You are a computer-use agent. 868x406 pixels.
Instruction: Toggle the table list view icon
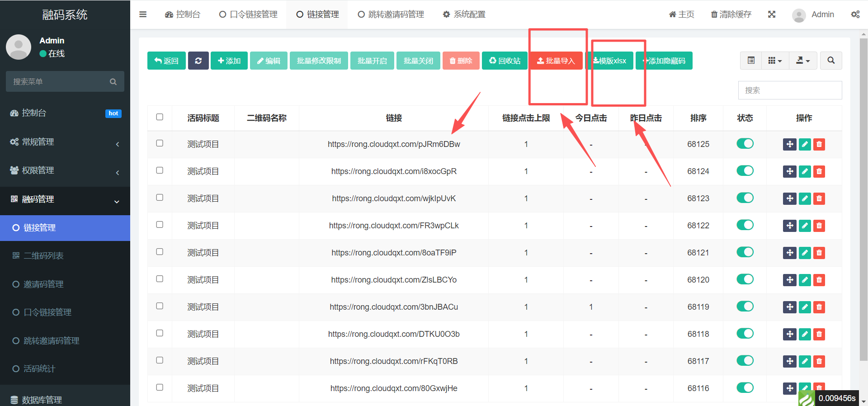coord(751,61)
